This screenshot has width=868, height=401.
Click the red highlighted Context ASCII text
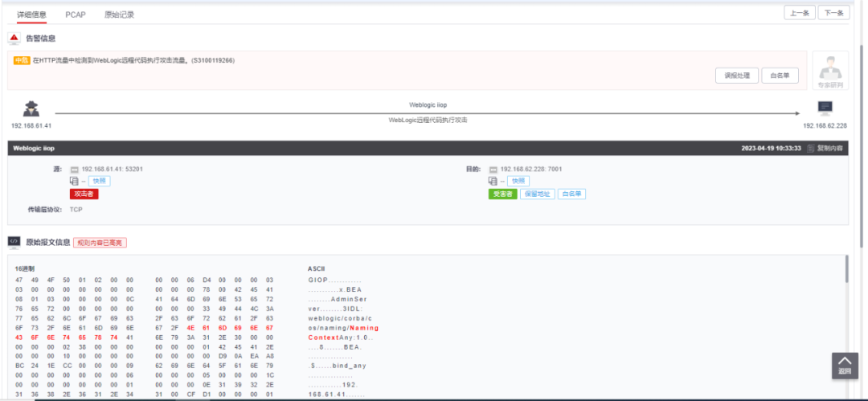pos(323,338)
